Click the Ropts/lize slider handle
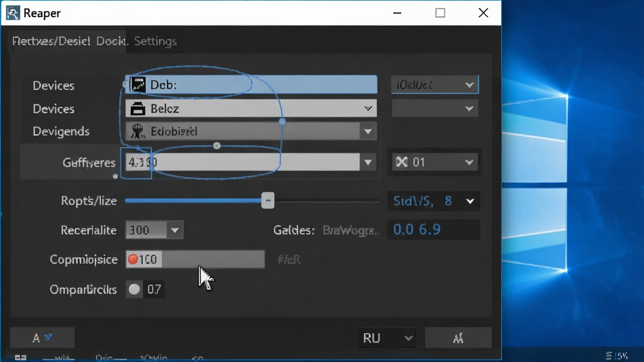 (x=268, y=200)
